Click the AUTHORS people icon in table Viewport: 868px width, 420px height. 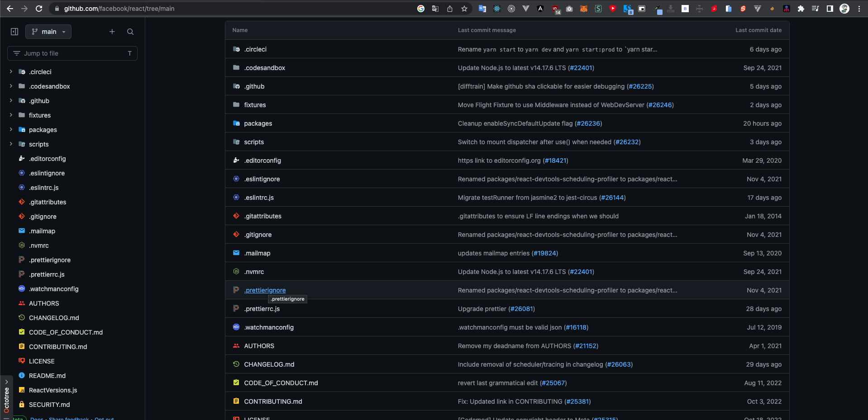236,346
